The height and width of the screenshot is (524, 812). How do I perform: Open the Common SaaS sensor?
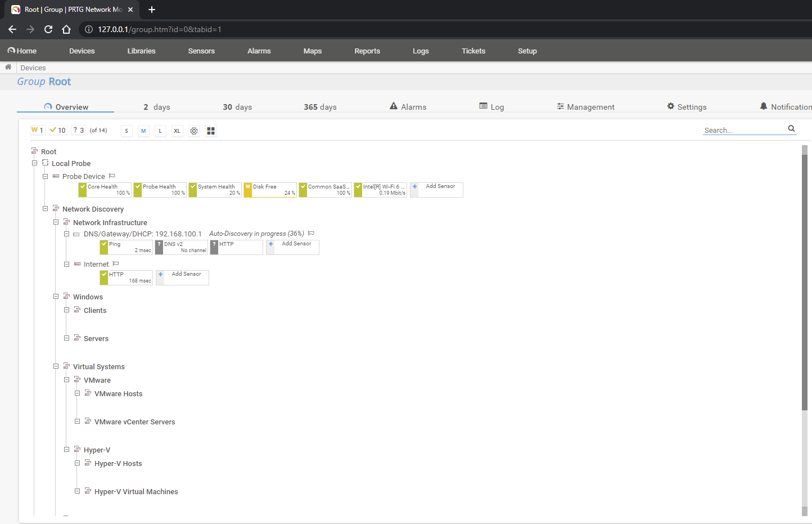326,190
